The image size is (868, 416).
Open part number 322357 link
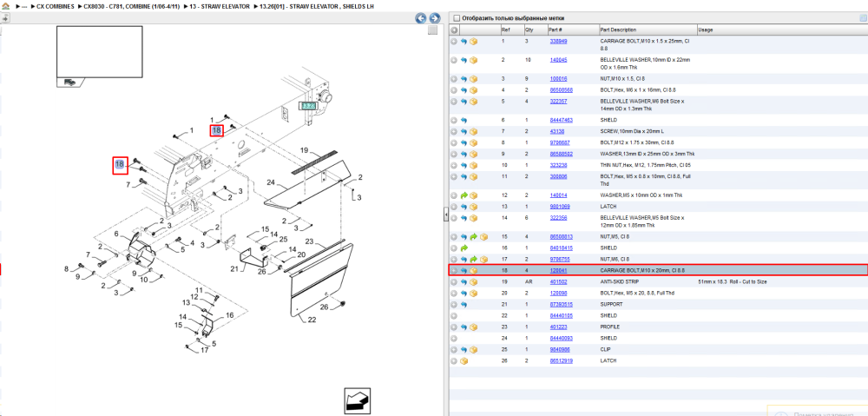click(558, 102)
